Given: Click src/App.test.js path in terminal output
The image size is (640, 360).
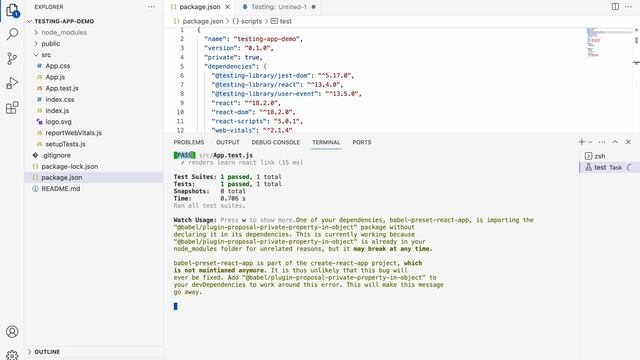Looking at the screenshot, I should 226,156.
